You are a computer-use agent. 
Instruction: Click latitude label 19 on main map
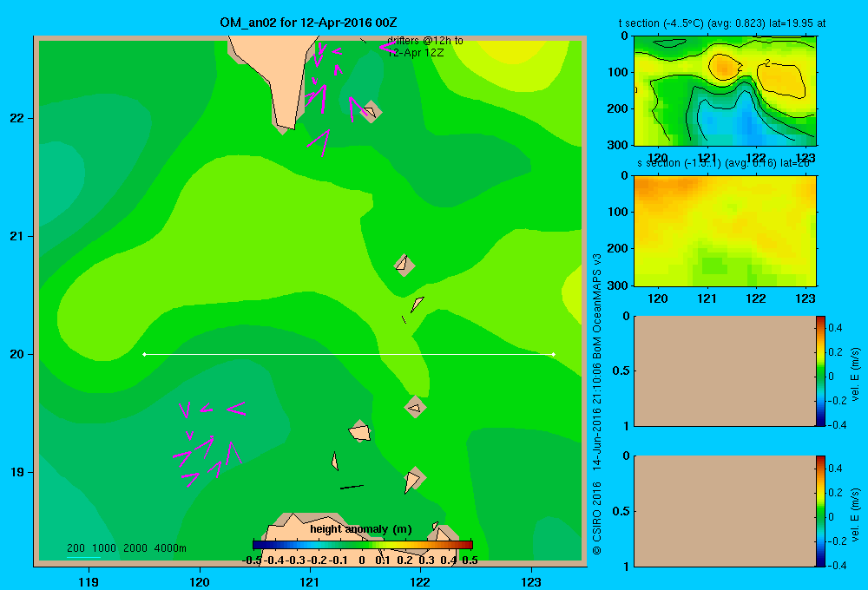click(x=16, y=472)
